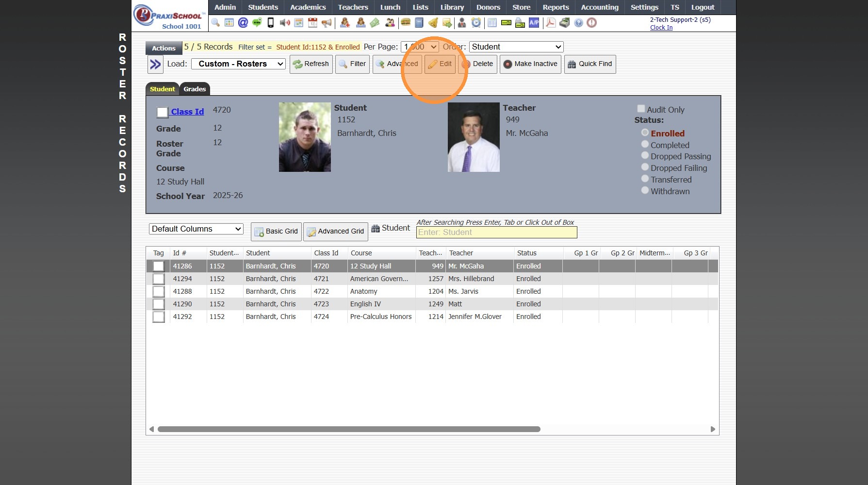Click the Clock In link
868x485 pixels.
coord(661,28)
